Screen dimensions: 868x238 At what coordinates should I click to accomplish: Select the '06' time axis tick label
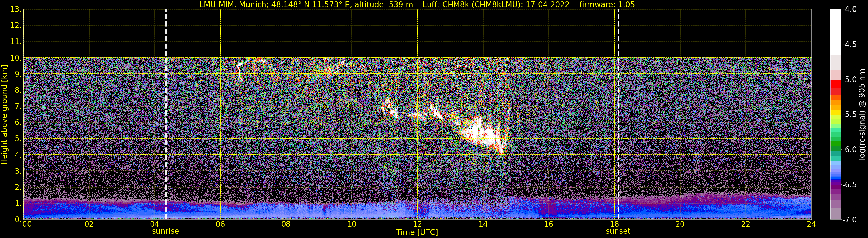220,224
